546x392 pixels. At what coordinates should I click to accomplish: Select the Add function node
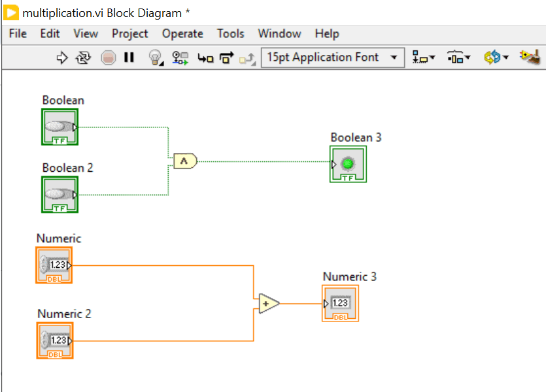pyautogui.click(x=268, y=303)
